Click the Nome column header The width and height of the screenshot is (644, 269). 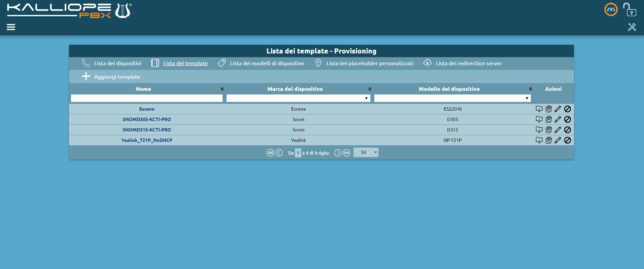click(143, 89)
